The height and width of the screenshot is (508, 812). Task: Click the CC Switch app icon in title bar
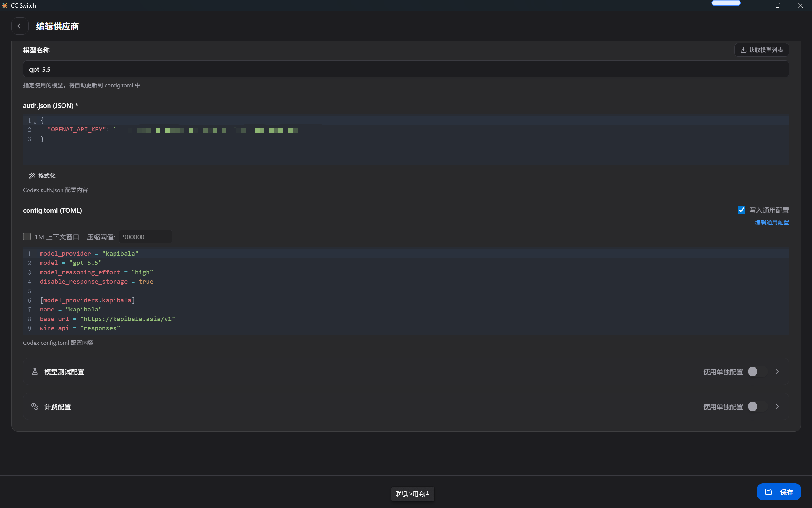[5, 5]
